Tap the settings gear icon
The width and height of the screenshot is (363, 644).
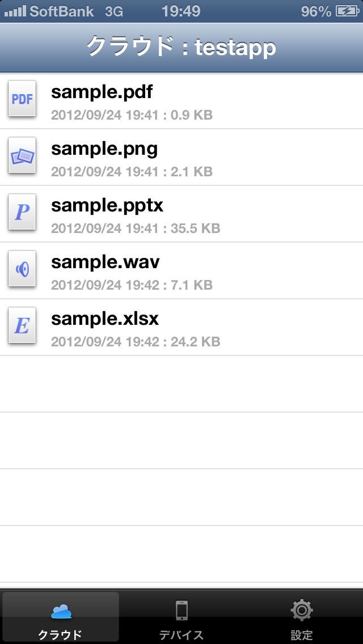[302, 611]
